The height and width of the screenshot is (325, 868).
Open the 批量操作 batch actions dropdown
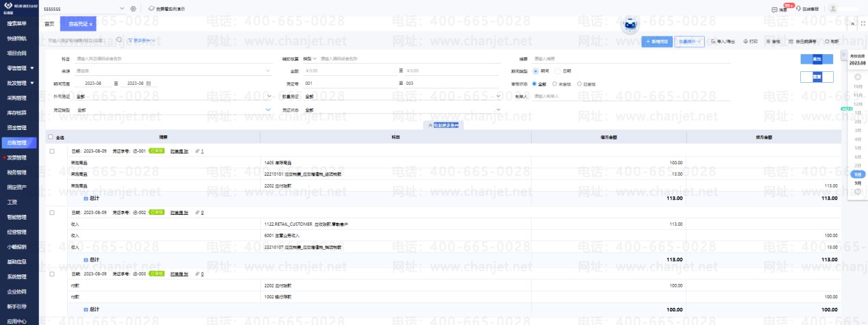tap(690, 42)
